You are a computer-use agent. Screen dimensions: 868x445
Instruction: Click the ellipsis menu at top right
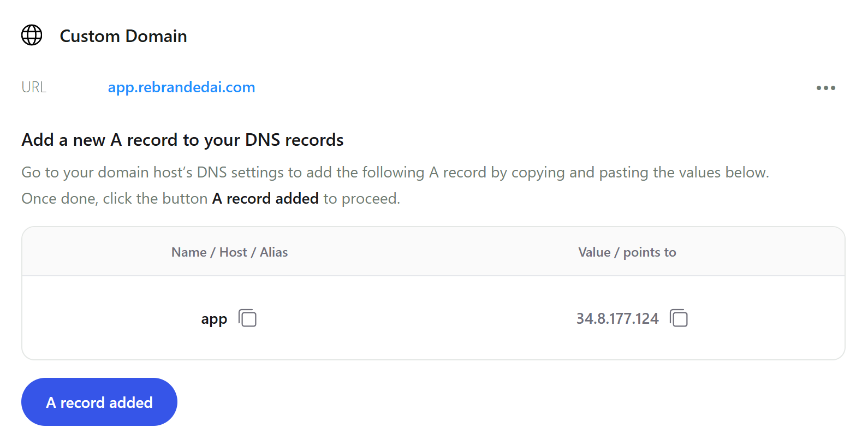[x=826, y=87]
